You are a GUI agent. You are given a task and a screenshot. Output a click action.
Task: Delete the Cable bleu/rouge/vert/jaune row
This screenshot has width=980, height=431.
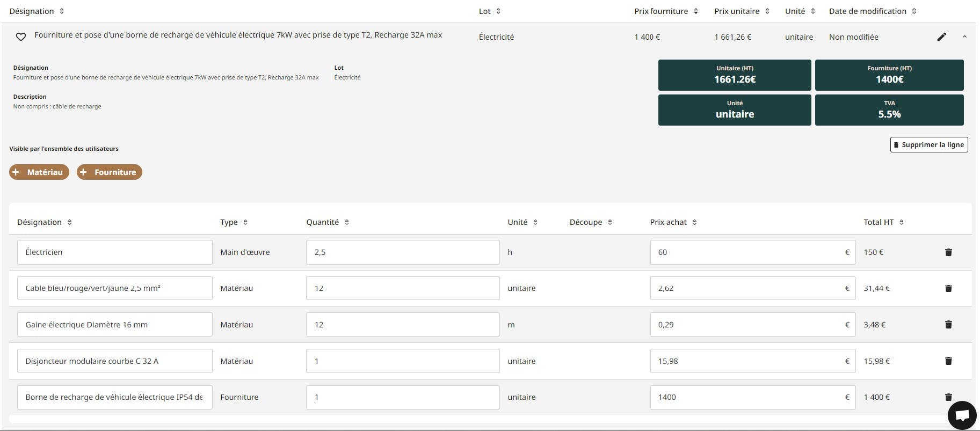948,288
